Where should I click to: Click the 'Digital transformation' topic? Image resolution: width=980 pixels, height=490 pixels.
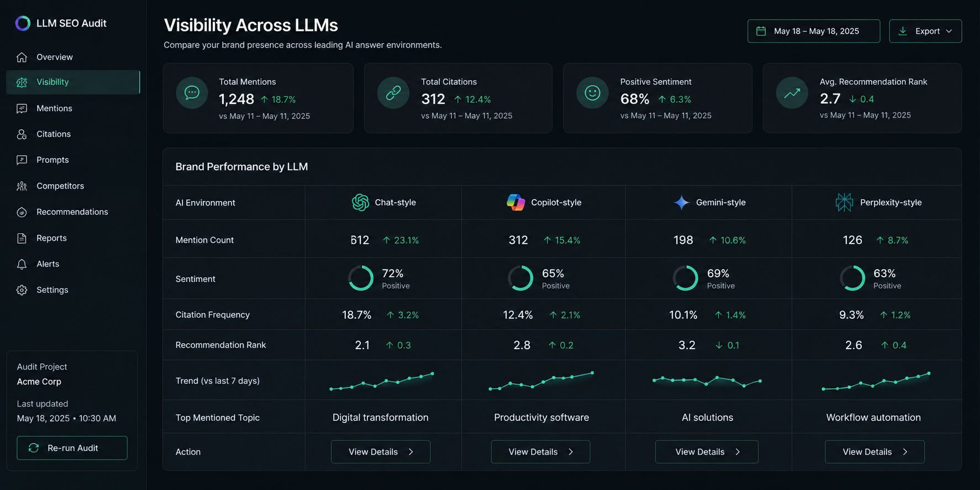381,418
